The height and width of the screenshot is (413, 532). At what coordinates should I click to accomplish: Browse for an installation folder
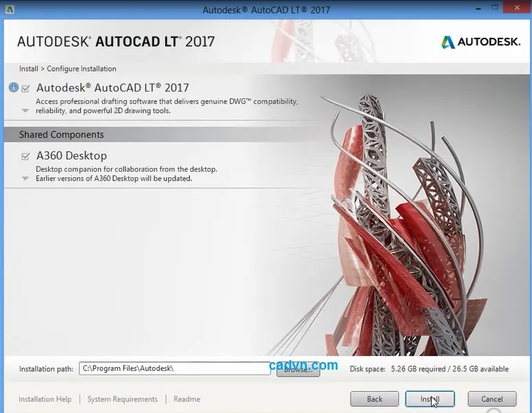click(x=298, y=370)
